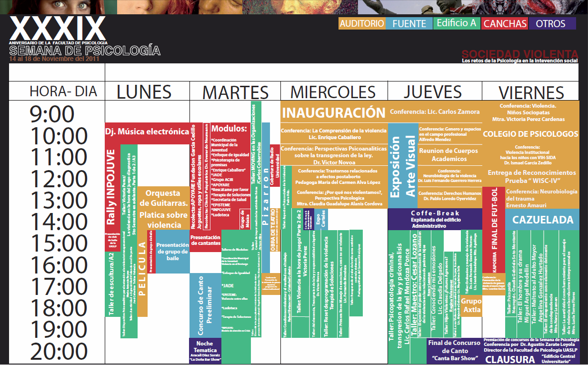
Task: Click the COLEGIO DE PSICOLOGOS heading
Action: pyautogui.click(x=531, y=134)
